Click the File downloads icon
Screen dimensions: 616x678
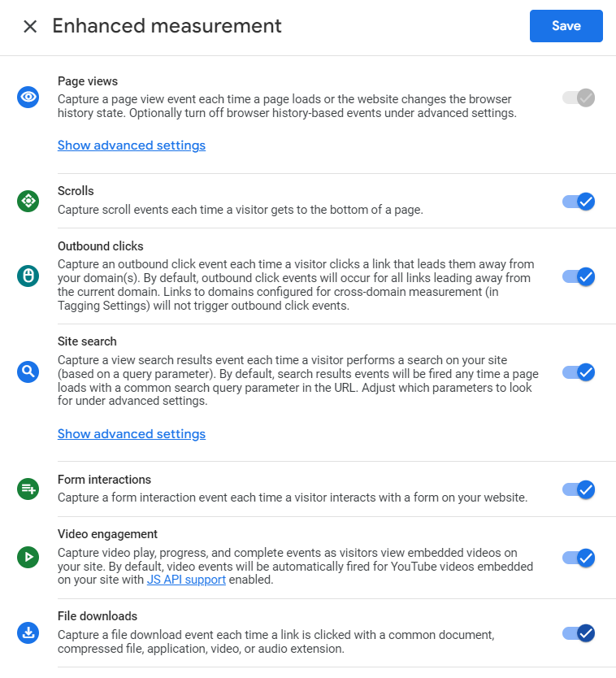pos(28,633)
